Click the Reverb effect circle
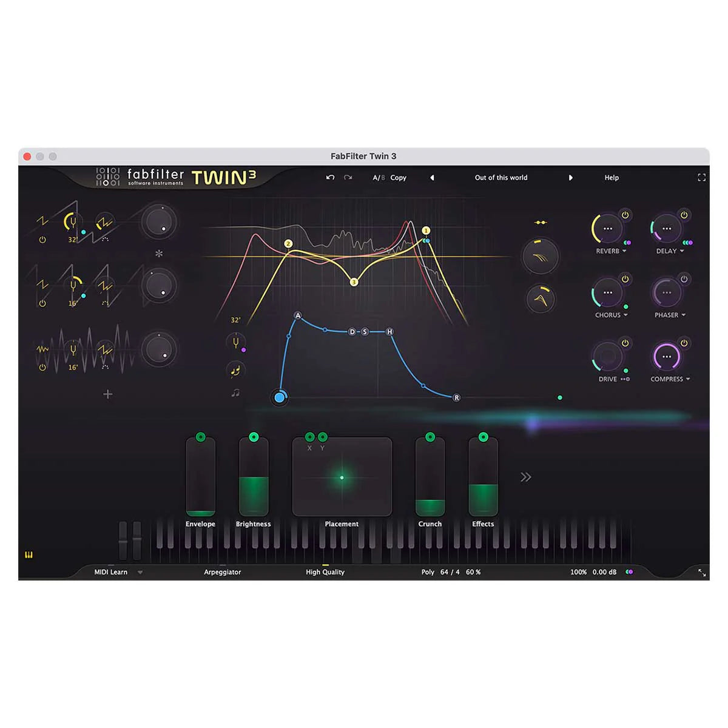This screenshot has width=728, height=728. click(606, 229)
